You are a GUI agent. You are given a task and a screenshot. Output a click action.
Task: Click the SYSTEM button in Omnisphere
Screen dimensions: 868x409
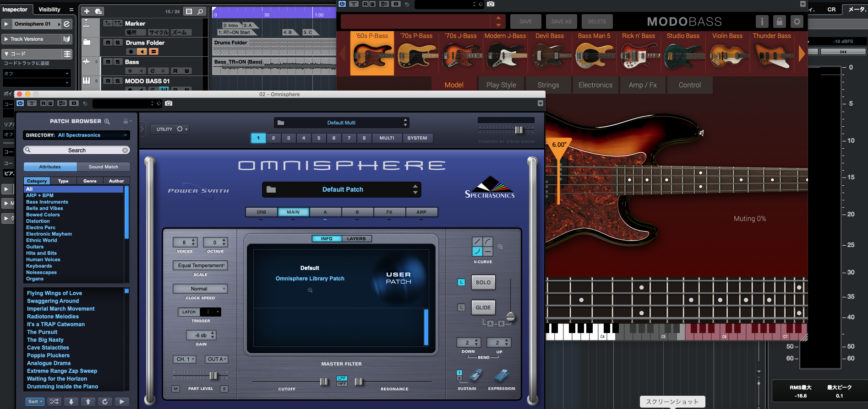coord(417,138)
